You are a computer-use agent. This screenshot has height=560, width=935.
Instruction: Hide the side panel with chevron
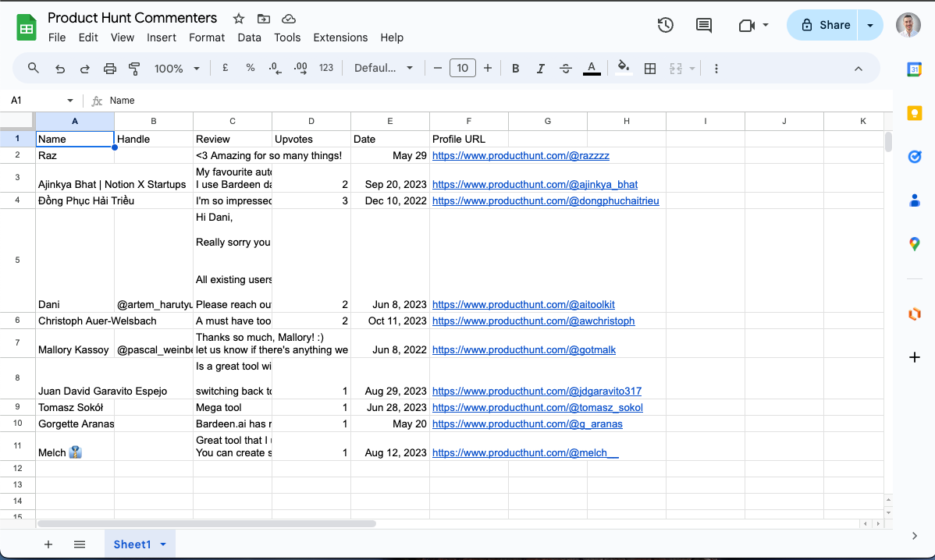click(914, 536)
